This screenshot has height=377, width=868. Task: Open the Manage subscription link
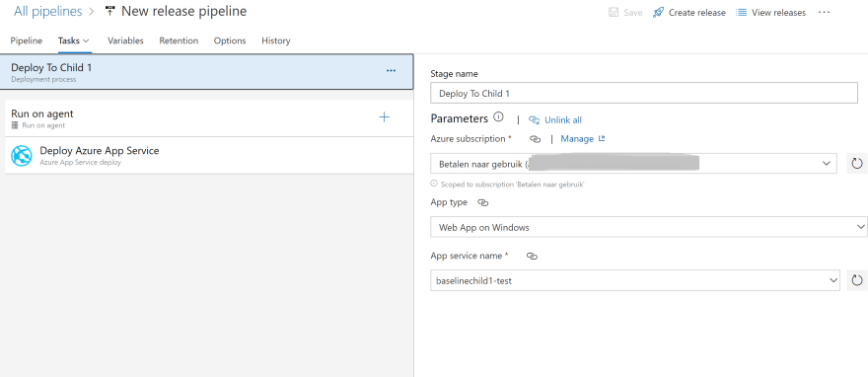pyautogui.click(x=582, y=139)
